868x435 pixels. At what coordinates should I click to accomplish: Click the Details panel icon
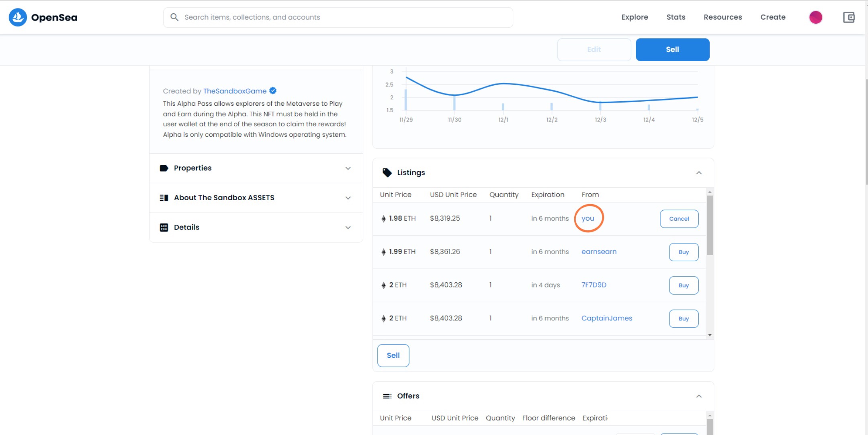(164, 228)
